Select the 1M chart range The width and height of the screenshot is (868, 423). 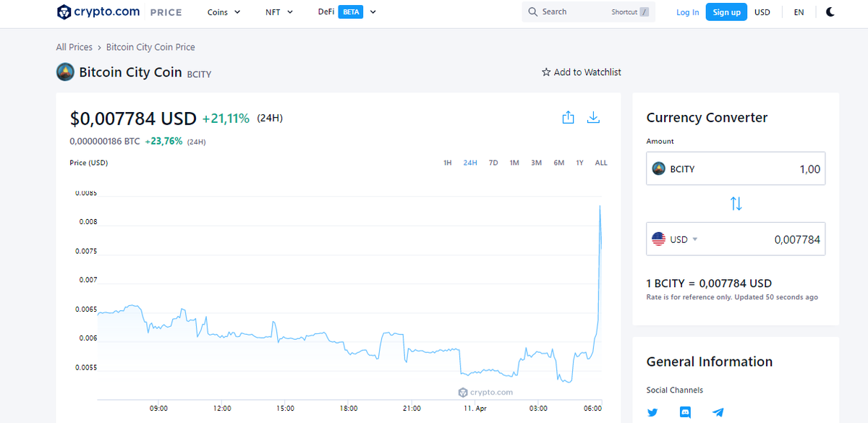tap(514, 163)
